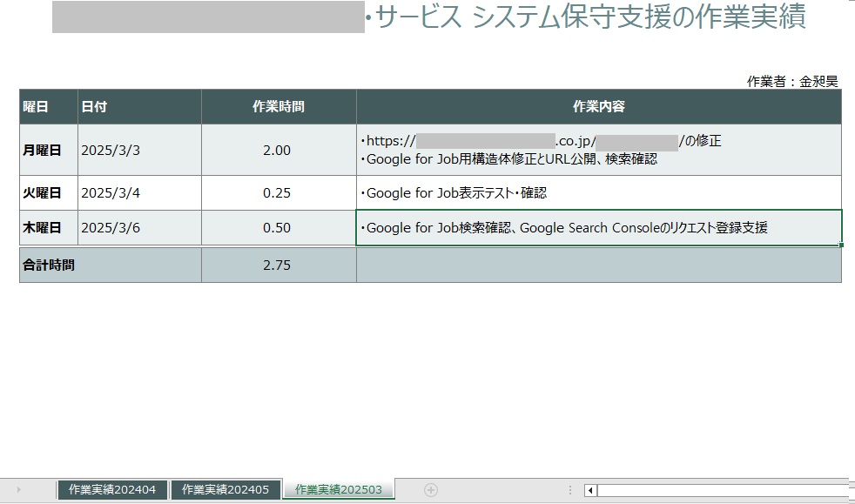The width and height of the screenshot is (855, 504).
Task: Switch to 作業実績202405 sheet tab
Action: coord(226,490)
